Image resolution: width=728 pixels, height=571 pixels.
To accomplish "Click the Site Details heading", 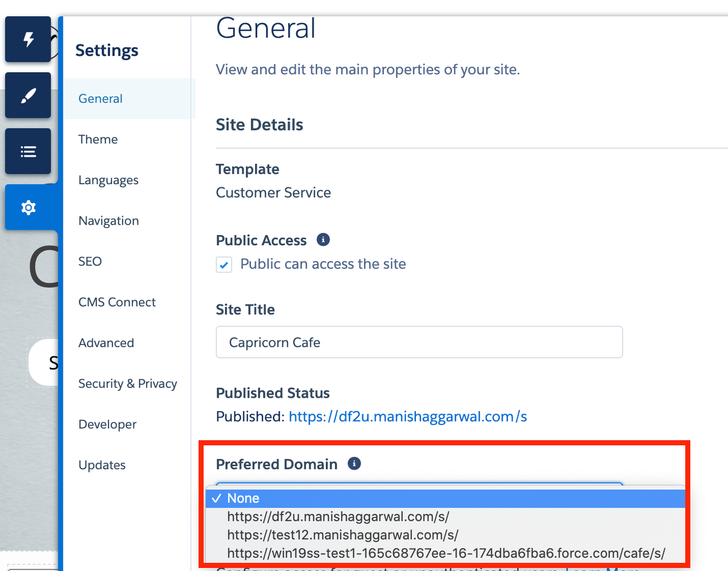I will [260, 125].
